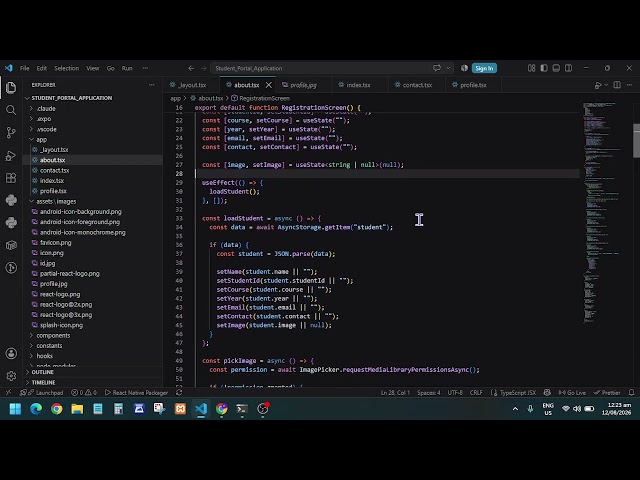Click Launchpad in the status bar
The height and width of the screenshot is (480, 640).
click(x=45, y=393)
